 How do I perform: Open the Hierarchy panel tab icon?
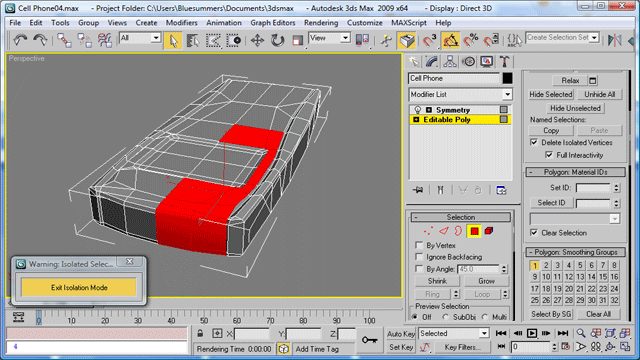(x=450, y=62)
